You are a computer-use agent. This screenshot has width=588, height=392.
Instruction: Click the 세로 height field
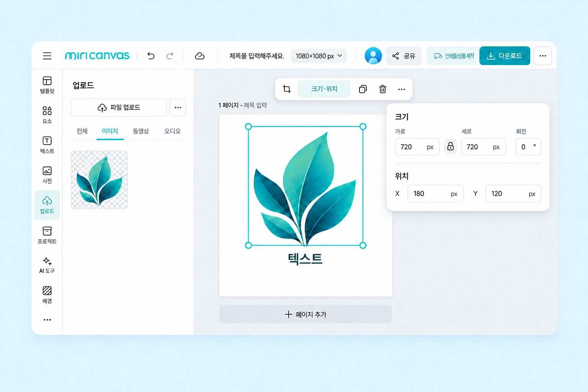(483, 147)
